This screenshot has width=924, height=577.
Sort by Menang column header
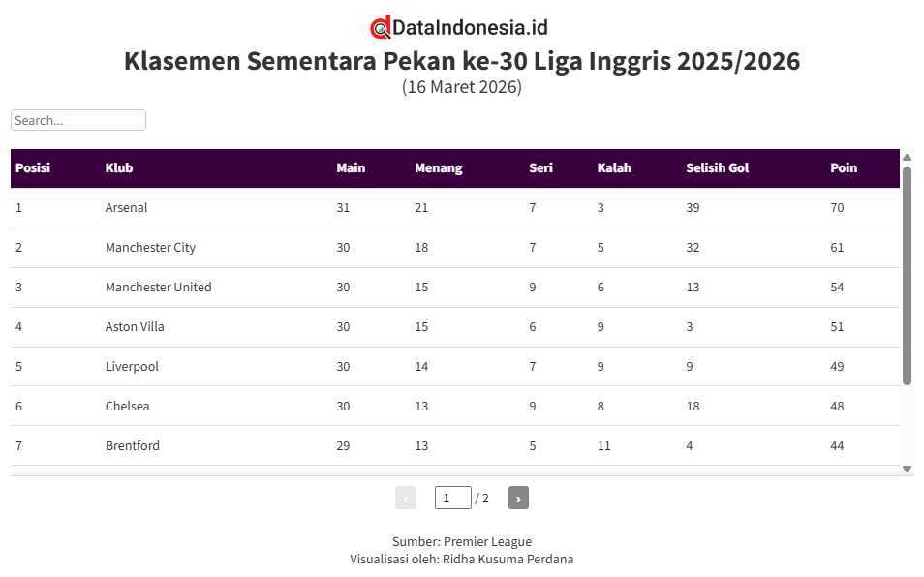(x=439, y=168)
